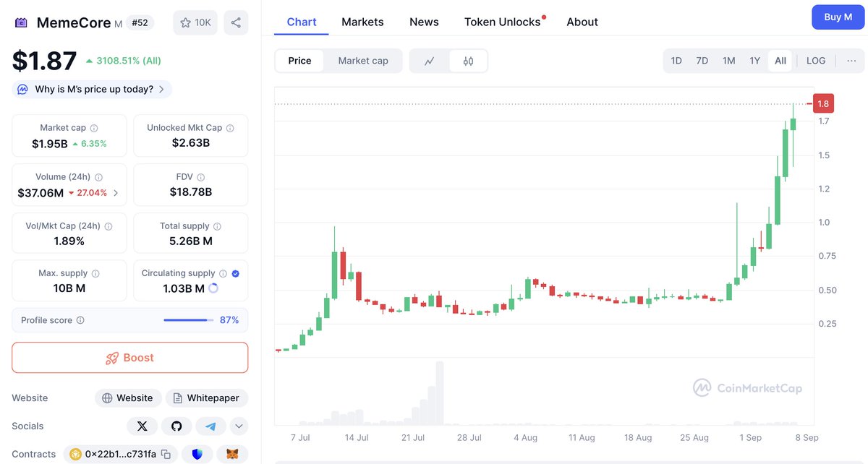Set chart range to 1M

point(729,61)
